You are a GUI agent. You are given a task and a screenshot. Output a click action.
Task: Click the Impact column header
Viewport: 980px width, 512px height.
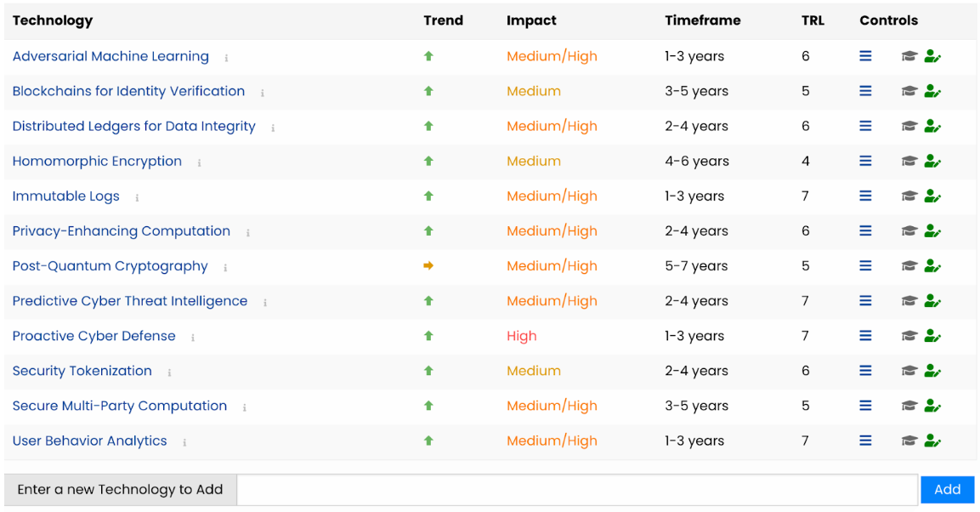(531, 20)
